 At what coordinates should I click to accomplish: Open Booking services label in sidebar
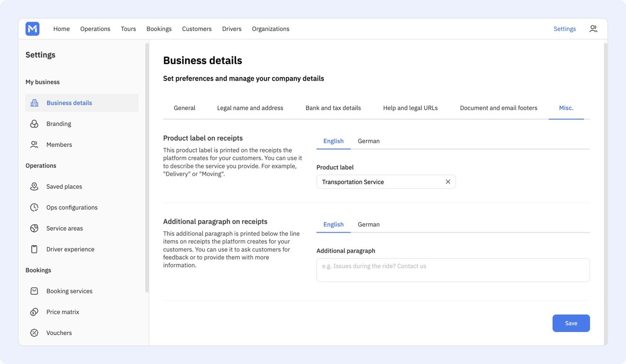click(x=69, y=291)
